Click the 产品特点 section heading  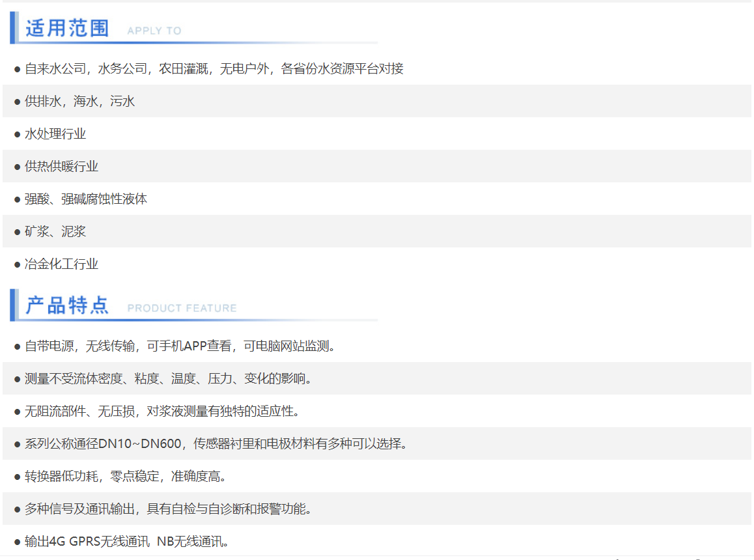pyautogui.click(x=66, y=305)
